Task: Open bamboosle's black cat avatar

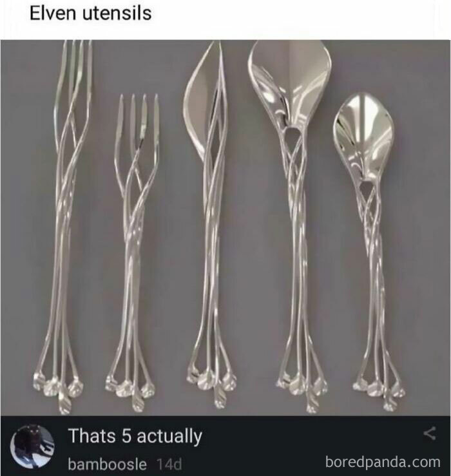Action: coord(32,446)
